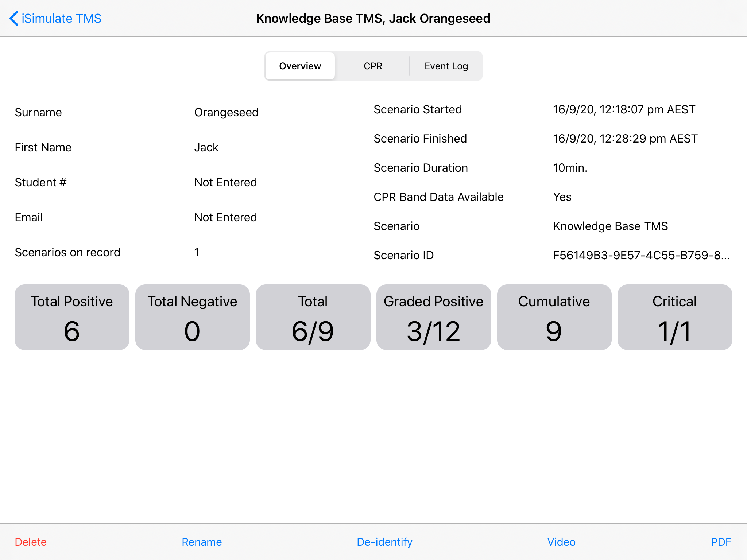Select the Total 6/9 card

coord(313,317)
